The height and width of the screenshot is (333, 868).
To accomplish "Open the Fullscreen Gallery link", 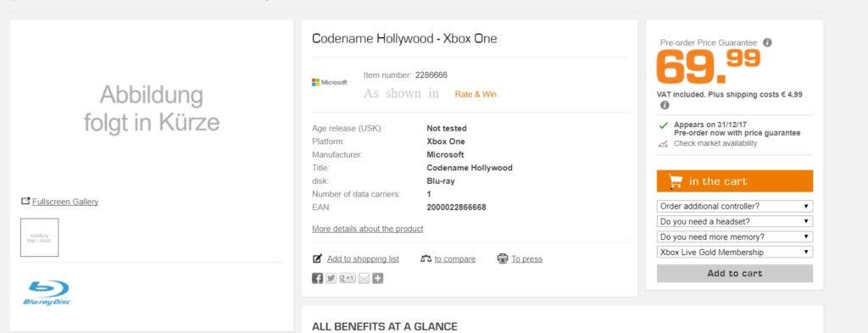I will pyautogui.click(x=65, y=202).
